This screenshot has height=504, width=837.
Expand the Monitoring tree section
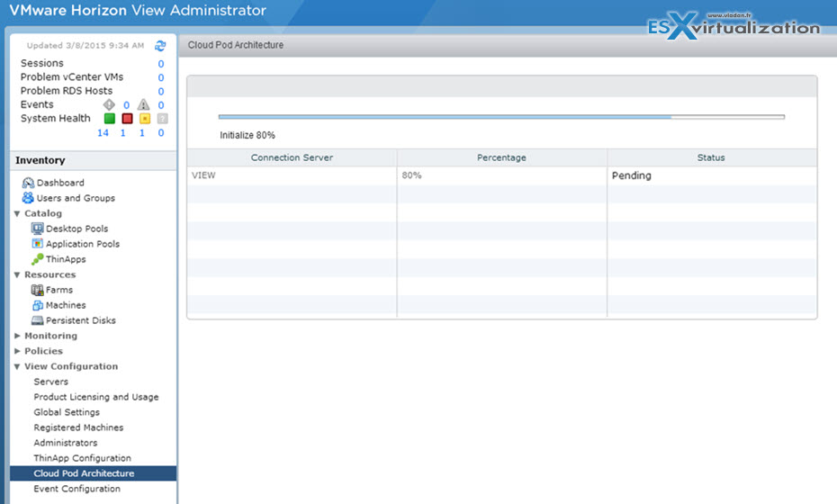pyautogui.click(x=17, y=336)
